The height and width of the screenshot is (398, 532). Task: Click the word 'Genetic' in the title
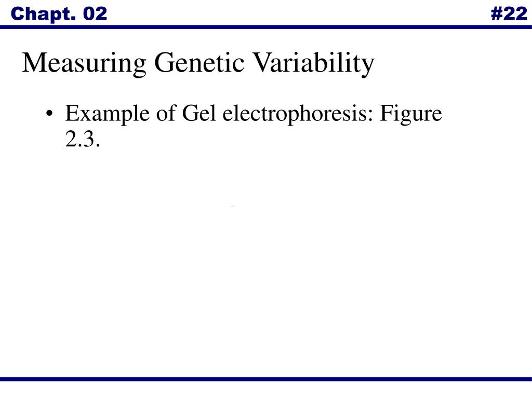[x=199, y=63]
